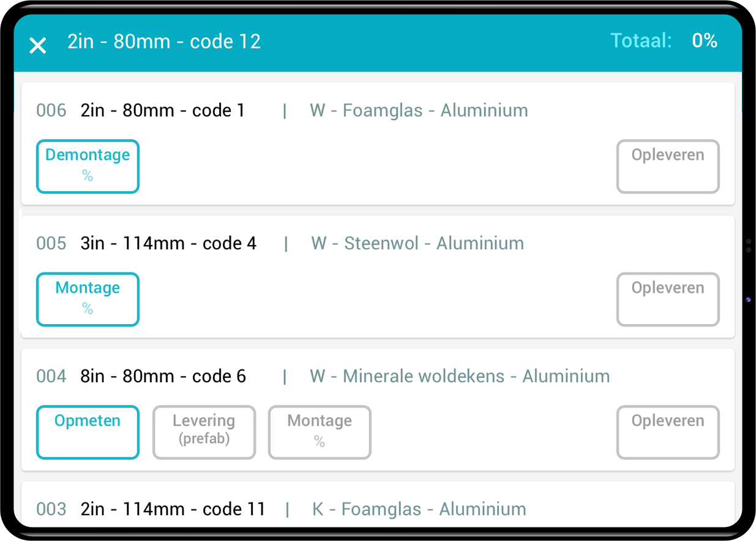Select the Opmeten step in row 004

coord(88,433)
